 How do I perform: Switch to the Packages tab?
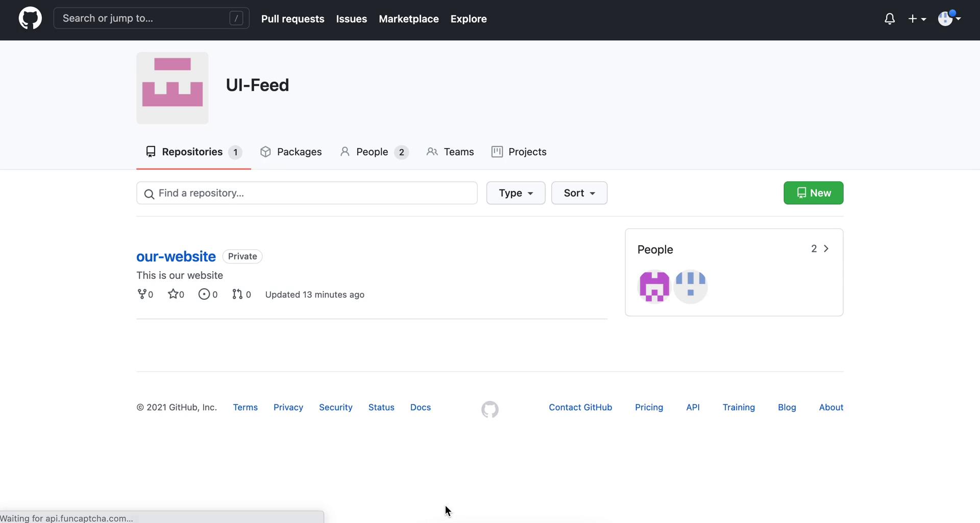(x=291, y=152)
